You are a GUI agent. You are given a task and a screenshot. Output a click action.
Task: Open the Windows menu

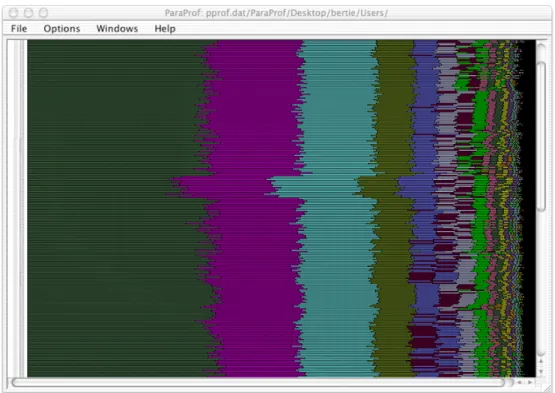click(x=117, y=28)
